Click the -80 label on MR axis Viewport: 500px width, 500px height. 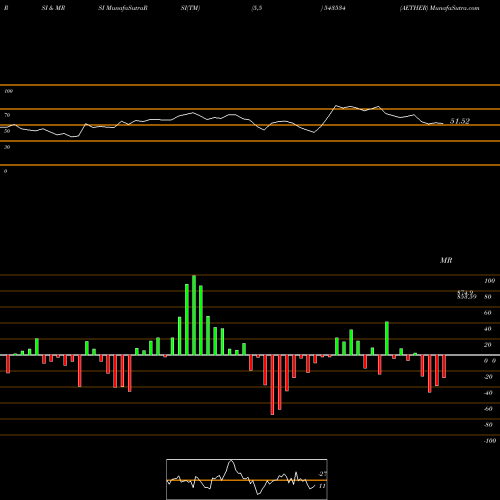(488, 425)
